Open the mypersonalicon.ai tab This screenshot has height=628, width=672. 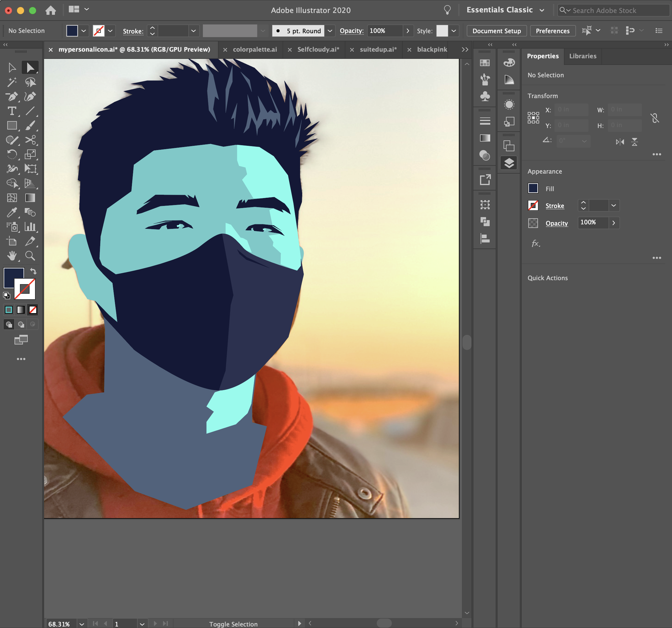135,49
